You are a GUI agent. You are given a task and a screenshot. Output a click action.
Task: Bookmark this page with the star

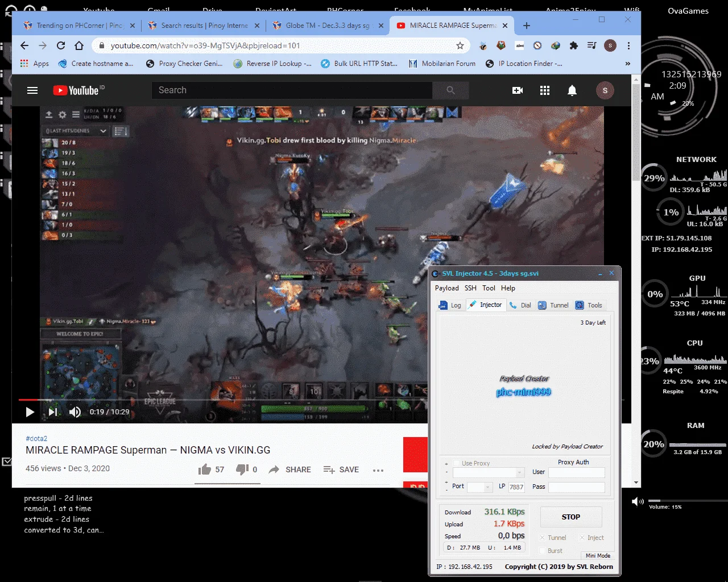[x=460, y=45]
